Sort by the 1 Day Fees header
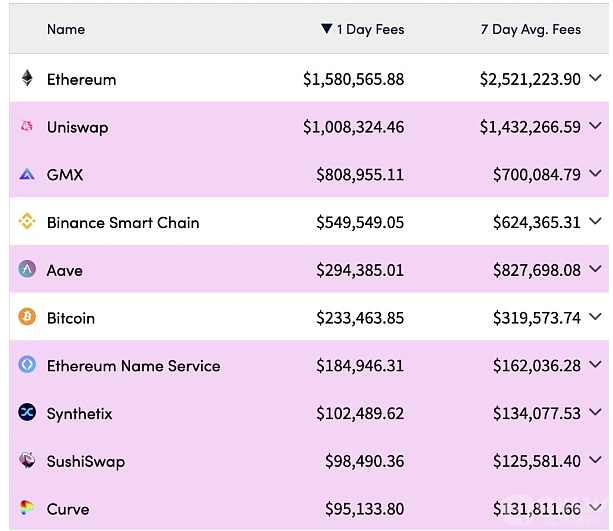Screen dimensions: 613x531 click(x=370, y=30)
